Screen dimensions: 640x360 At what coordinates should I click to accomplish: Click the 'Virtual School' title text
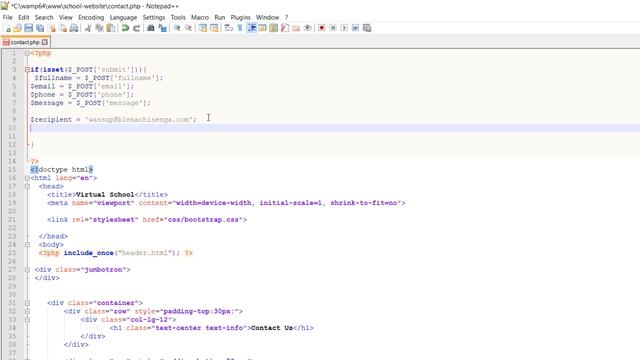click(x=105, y=195)
